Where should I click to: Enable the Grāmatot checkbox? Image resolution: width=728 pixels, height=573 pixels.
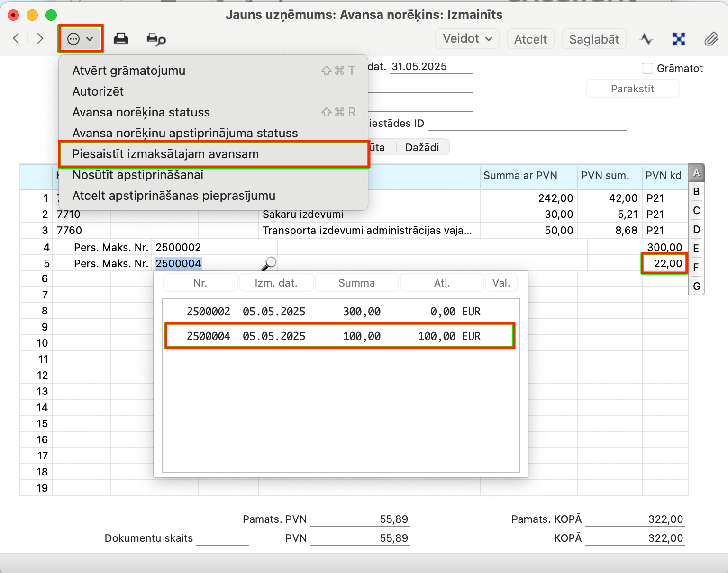point(647,68)
